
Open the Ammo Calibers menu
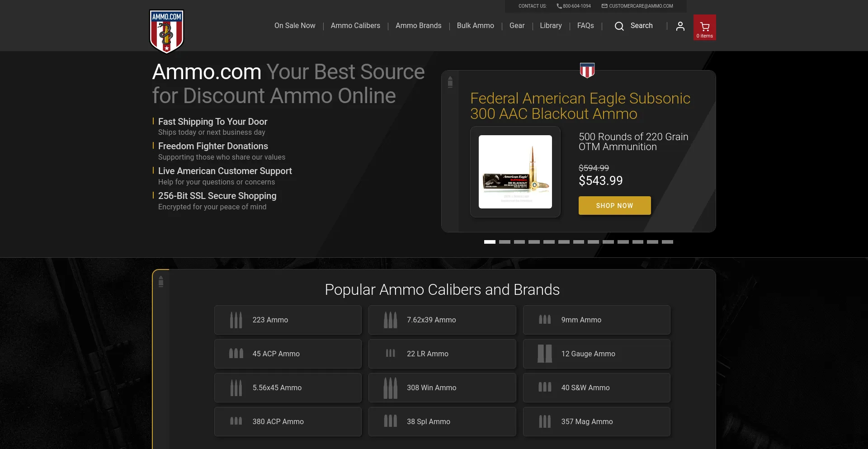(355, 26)
